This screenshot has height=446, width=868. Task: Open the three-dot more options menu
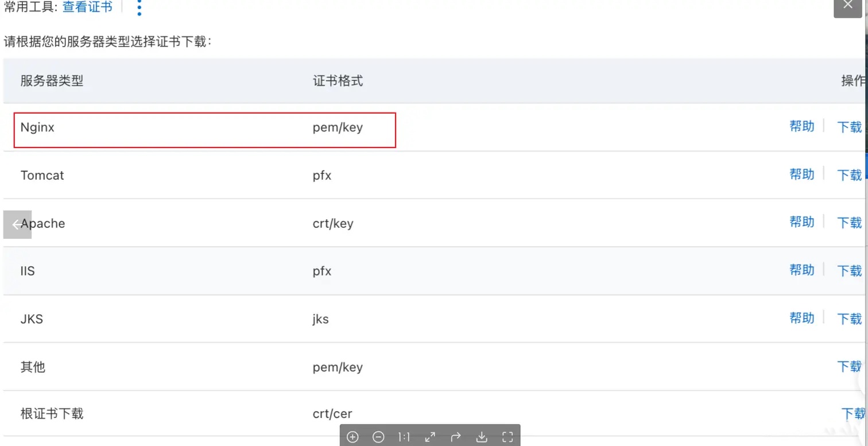click(139, 8)
